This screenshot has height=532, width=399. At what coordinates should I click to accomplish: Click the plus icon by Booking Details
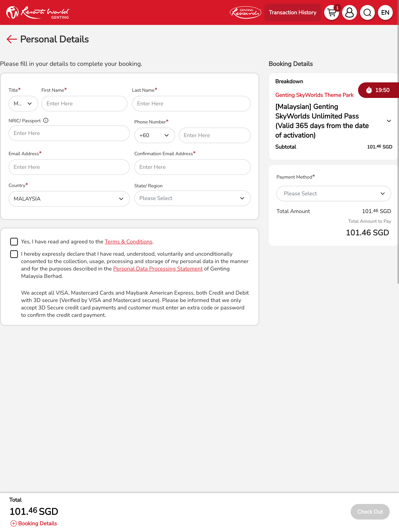tap(13, 523)
